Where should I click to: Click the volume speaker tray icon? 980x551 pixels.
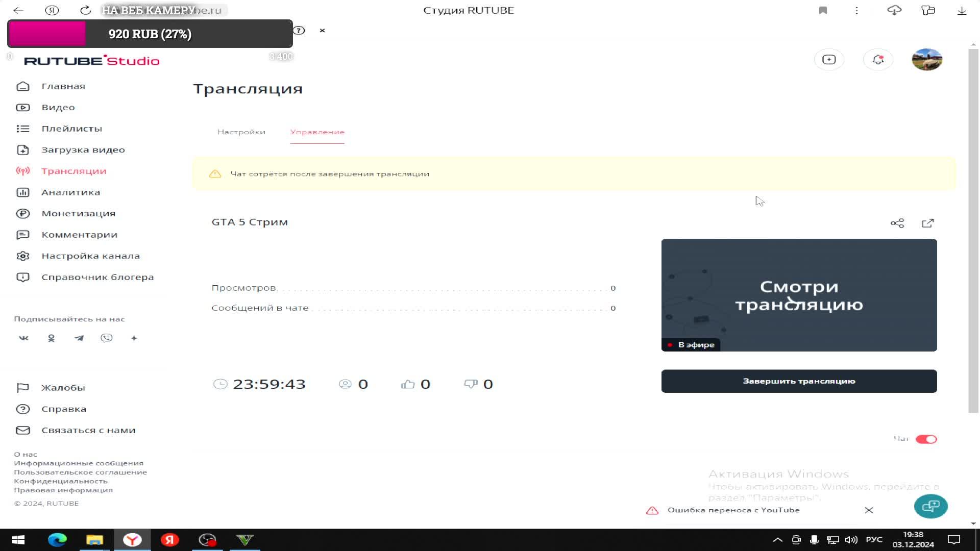[851, 540]
